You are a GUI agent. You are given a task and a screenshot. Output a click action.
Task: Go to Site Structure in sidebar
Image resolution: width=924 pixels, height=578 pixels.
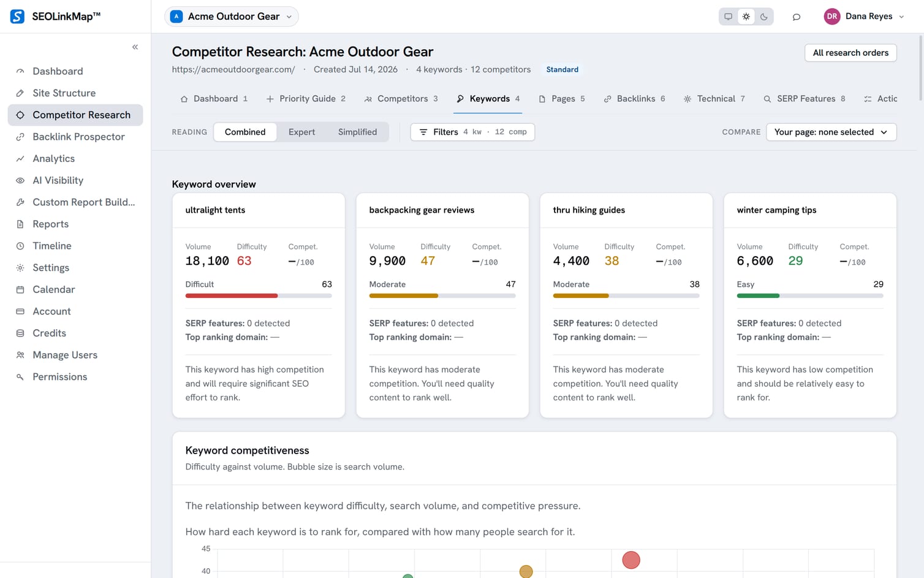pyautogui.click(x=75, y=93)
